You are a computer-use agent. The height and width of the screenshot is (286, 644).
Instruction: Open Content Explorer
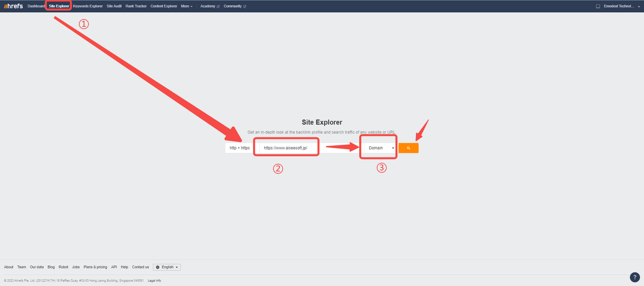(x=164, y=6)
